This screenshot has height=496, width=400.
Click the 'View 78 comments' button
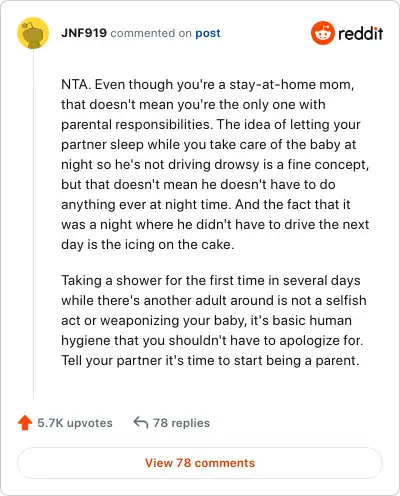coord(200,463)
